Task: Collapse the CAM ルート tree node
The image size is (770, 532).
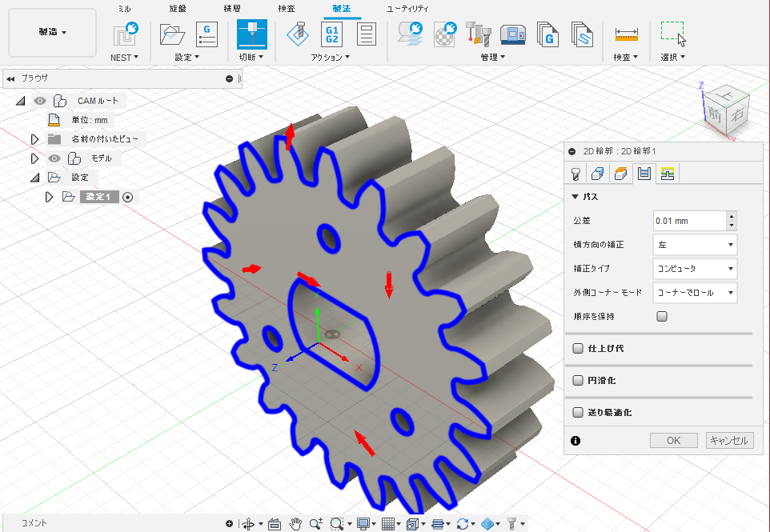Action: tap(20, 101)
